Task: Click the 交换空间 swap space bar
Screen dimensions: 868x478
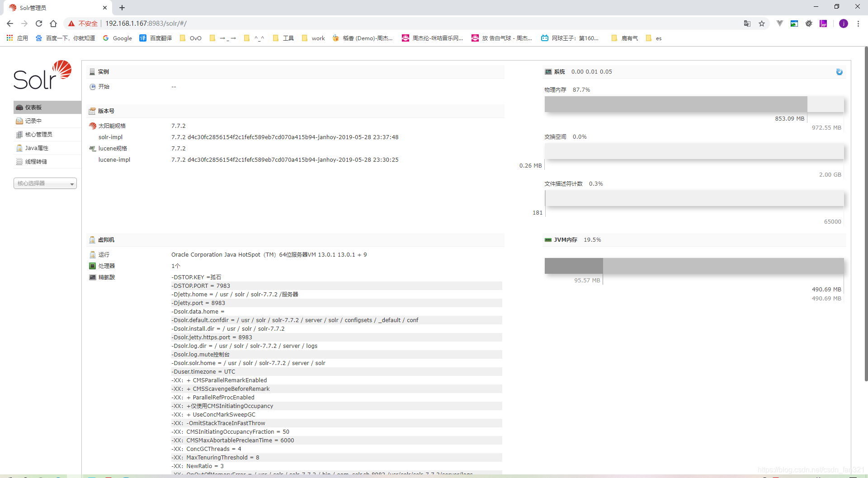Action: click(694, 151)
